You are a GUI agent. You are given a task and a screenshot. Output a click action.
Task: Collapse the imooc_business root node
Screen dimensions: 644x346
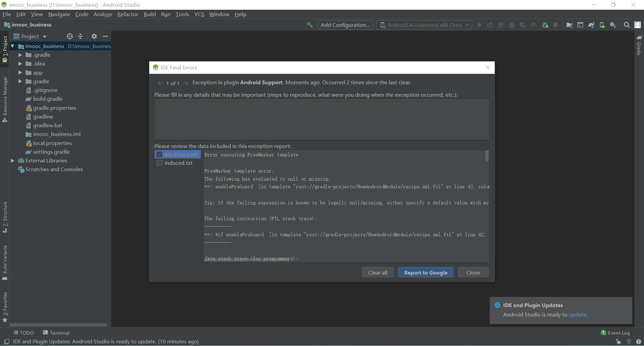click(x=12, y=46)
